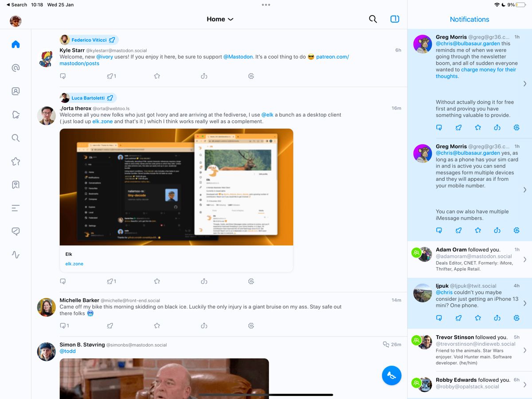Open the speech-bubble icon in the sidebar

[x=16, y=231]
